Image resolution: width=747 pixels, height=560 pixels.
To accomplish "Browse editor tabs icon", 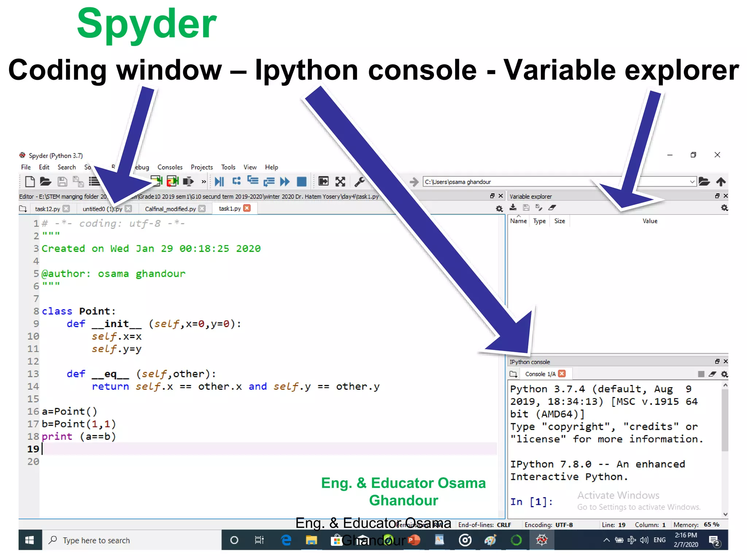I will point(23,209).
